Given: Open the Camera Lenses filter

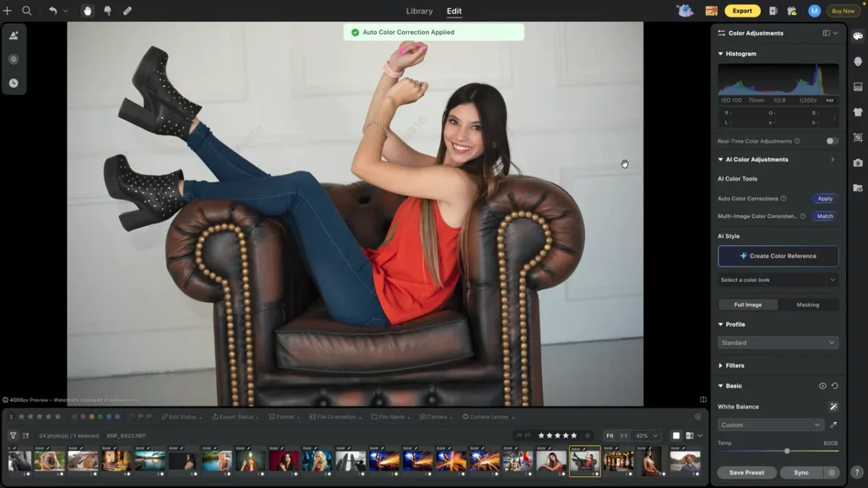Looking at the screenshot, I should click(x=489, y=416).
